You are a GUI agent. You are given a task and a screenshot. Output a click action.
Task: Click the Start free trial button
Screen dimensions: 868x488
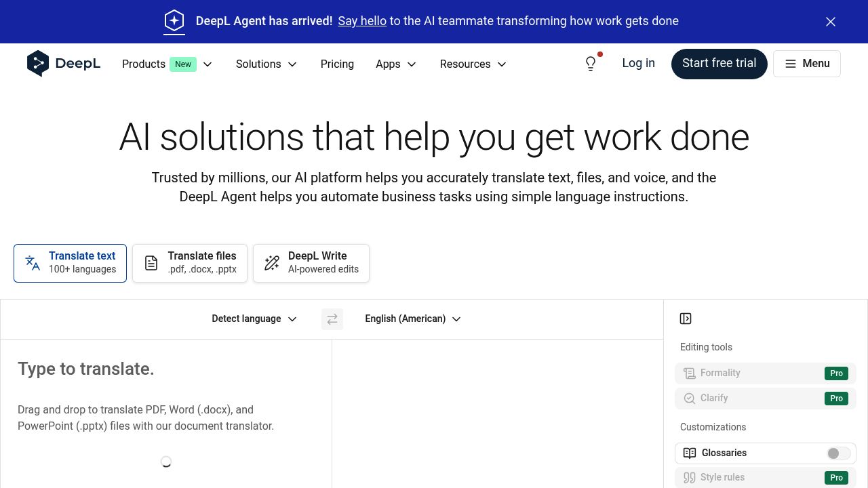pos(719,64)
